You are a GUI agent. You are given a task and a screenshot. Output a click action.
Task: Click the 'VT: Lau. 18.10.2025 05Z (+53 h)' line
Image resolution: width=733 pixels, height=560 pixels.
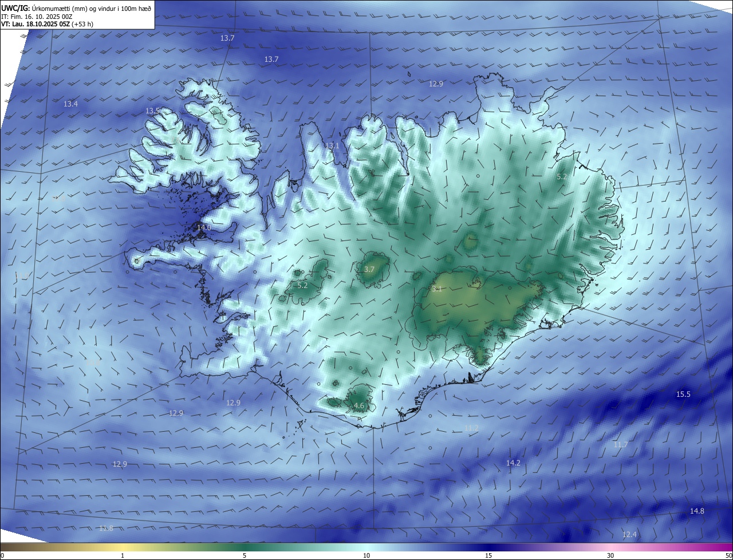48,25
